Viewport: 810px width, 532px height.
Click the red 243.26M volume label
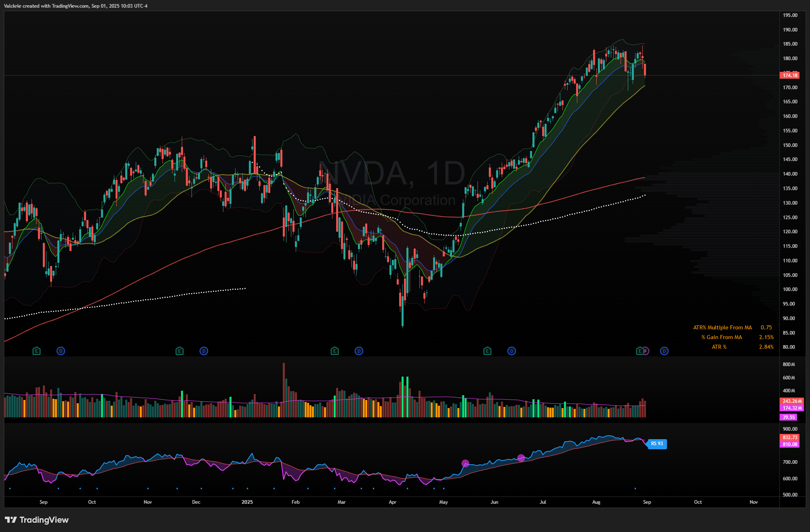791,401
